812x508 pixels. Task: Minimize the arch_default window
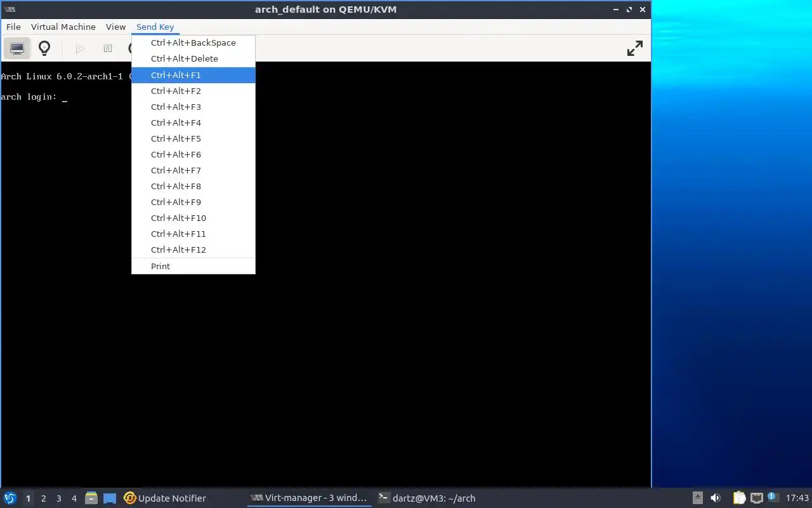[617, 10]
